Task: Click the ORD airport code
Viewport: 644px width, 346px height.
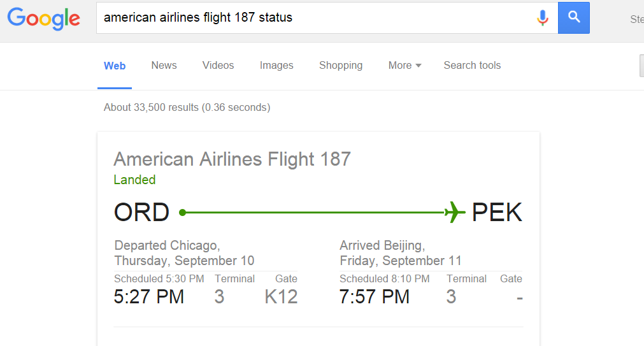Action: point(141,212)
